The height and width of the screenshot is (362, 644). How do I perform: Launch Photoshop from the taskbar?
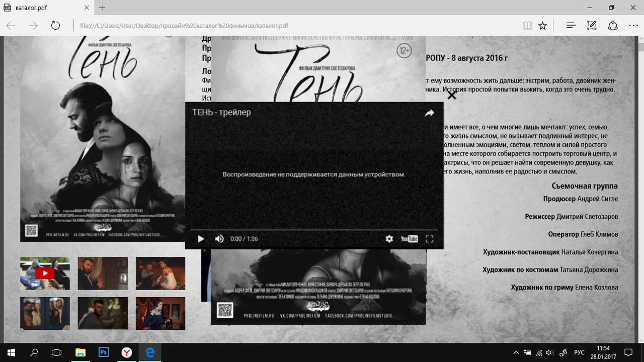[x=104, y=352]
